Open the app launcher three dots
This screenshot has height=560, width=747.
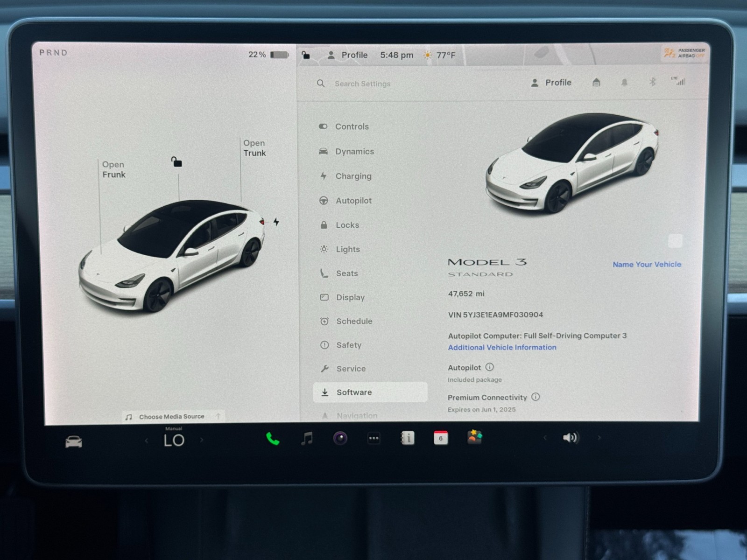click(x=374, y=438)
